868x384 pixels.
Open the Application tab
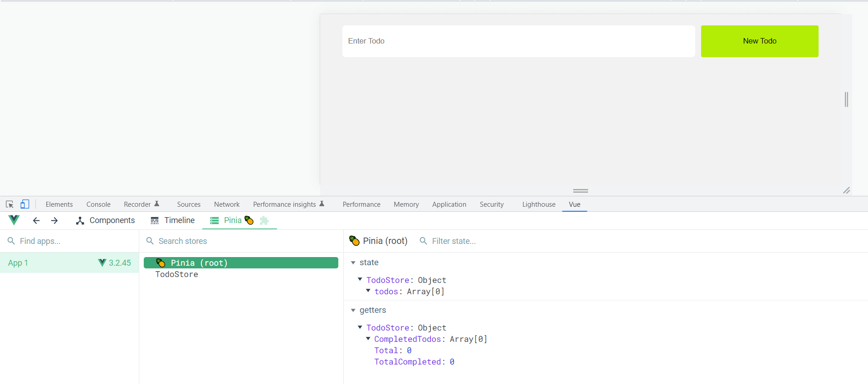coord(449,204)
